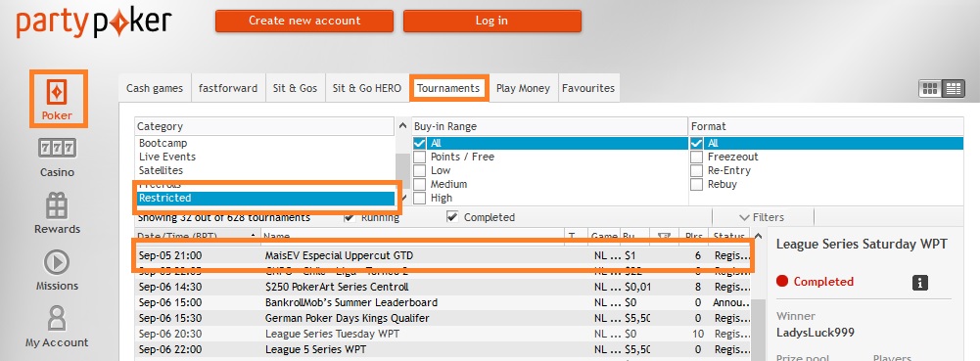Enable Points / Free buy-in filter
Image resolution: width=980 pixels, height=361 pixels.
tap(419, 158)
